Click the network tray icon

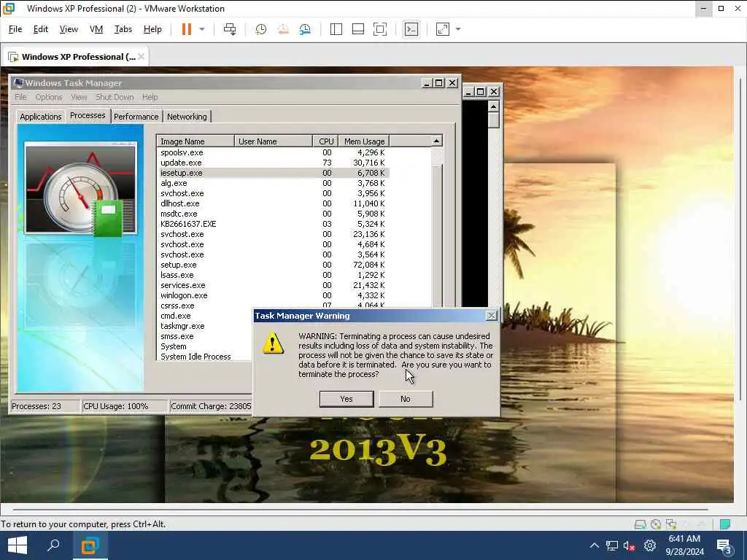[612, 545]
